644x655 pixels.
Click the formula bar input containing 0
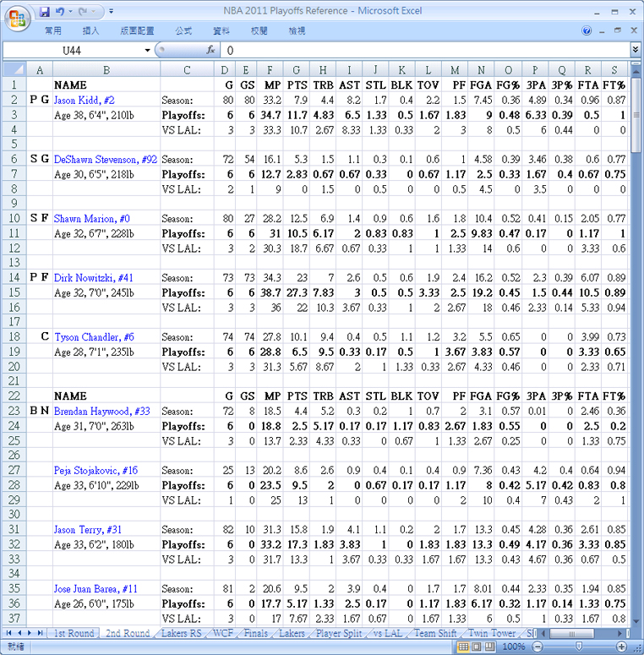tap(425, 51)
